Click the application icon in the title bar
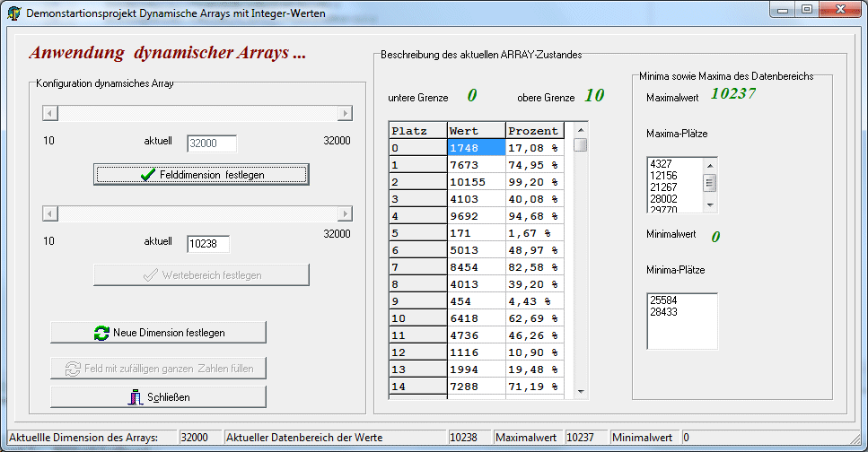Image resolution: width=868 pixels, height=452 pixels. tap(13, 12)
